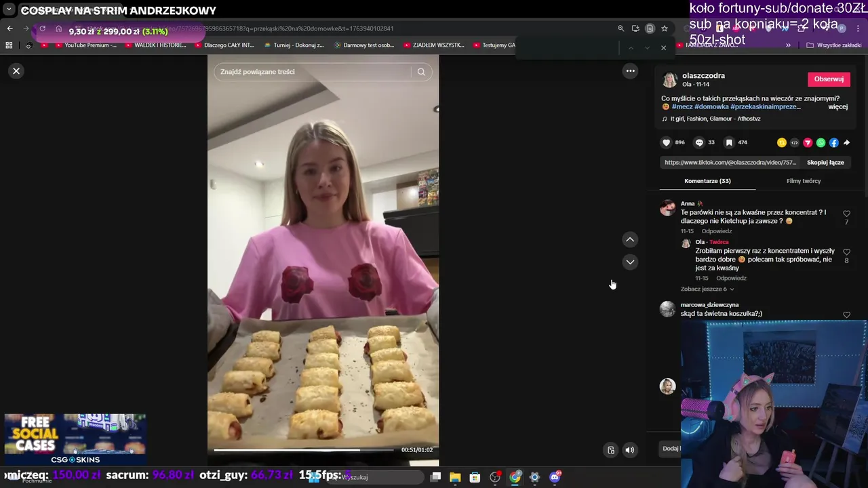The width and height of the screenshot is (868, 488).
Task: Open Discord from taskbar
Action: (555, 477)
